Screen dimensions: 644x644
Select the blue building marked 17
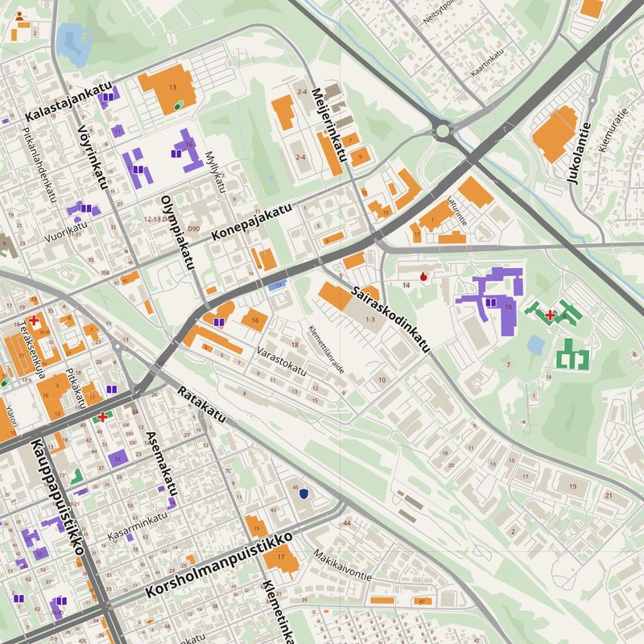click(x=277, y=286)
